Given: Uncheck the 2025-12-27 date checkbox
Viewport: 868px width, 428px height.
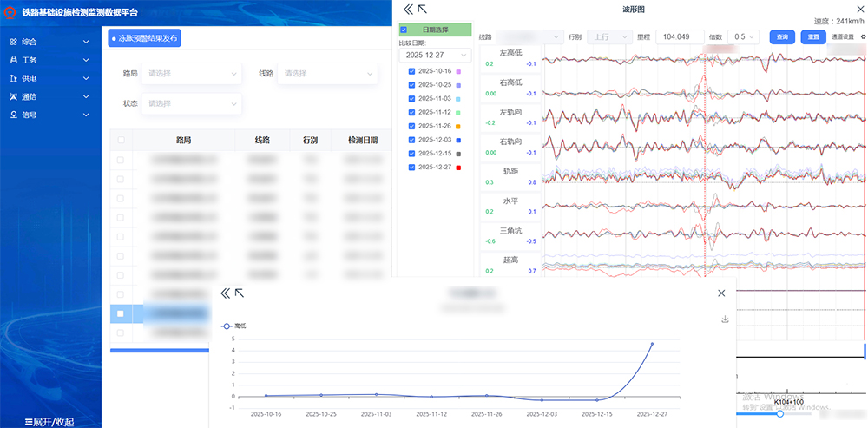Looking at the screenshot, I should click(x=411, y=167).
